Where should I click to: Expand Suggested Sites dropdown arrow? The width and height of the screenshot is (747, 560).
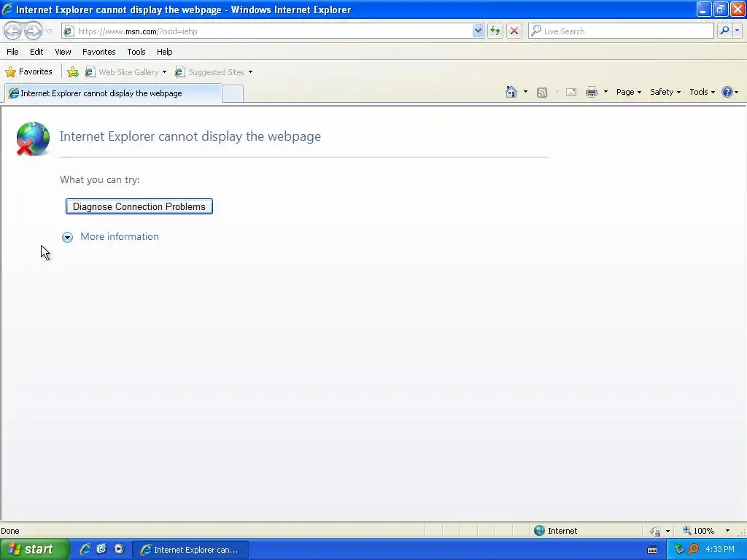251,72
